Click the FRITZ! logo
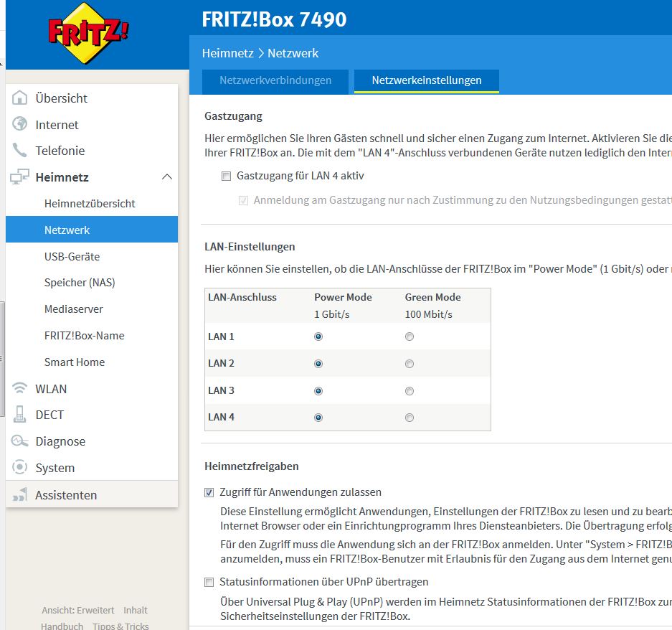Image resolution: width=672 pixels, height=630 pixels. 88,33
